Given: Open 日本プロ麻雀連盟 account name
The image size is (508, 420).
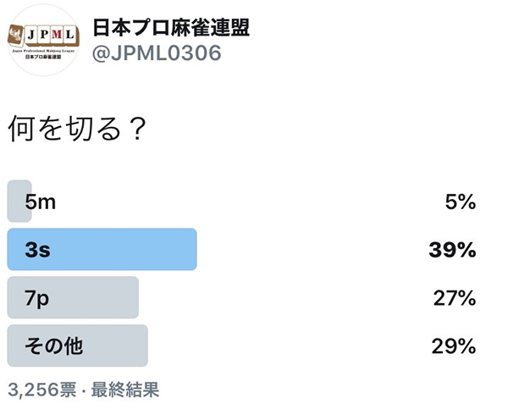Looking at the screenshot, I should point(171,27).
